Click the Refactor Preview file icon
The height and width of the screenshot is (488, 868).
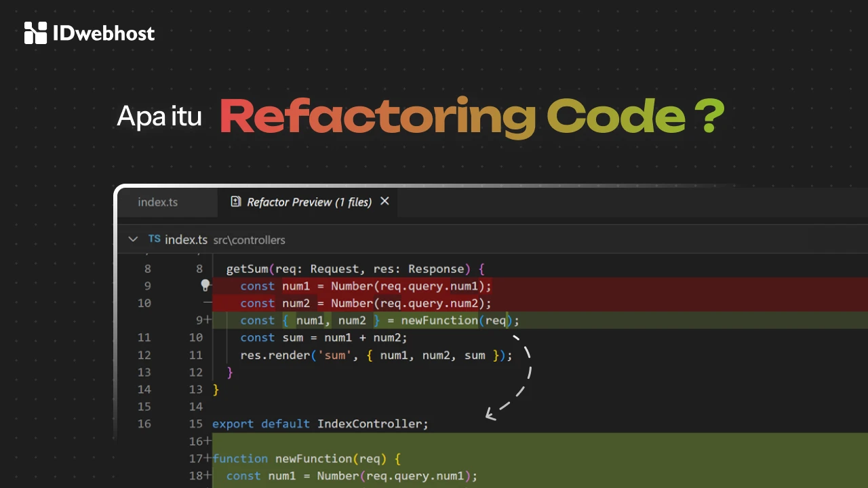[x=235, y=201]
